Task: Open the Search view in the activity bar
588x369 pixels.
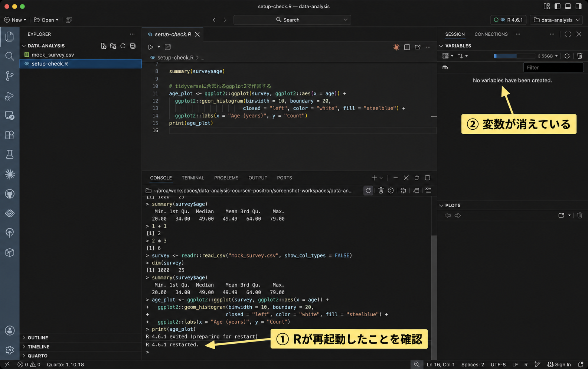Action: tap(10, 56)
